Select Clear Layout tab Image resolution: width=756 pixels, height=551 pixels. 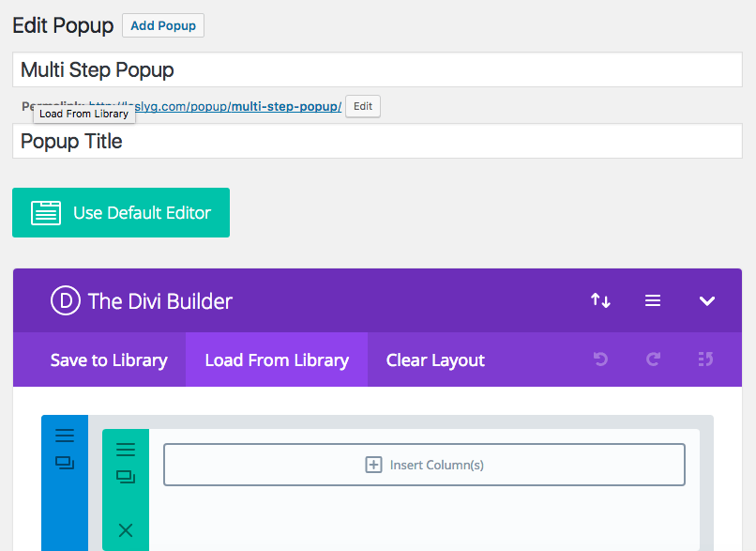pos(435,360)
